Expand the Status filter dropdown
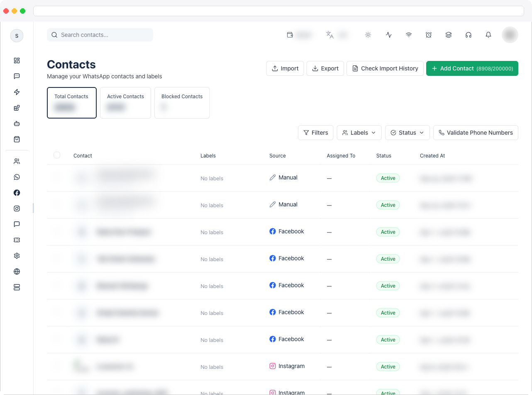Viewport: 532px width, 395px height. (408, 133)
